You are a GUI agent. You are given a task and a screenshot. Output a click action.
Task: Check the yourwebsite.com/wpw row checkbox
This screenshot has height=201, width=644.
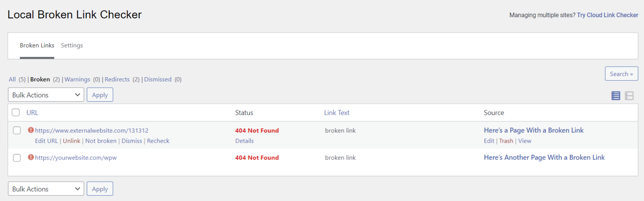pos(17,158)
